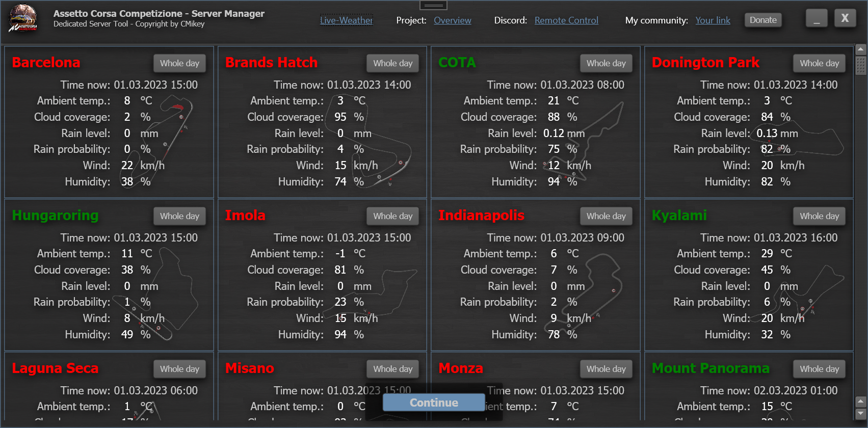Open the Live-Weather link
The height and width of the screenshot is (428, 868).
(x=347, y=20)
